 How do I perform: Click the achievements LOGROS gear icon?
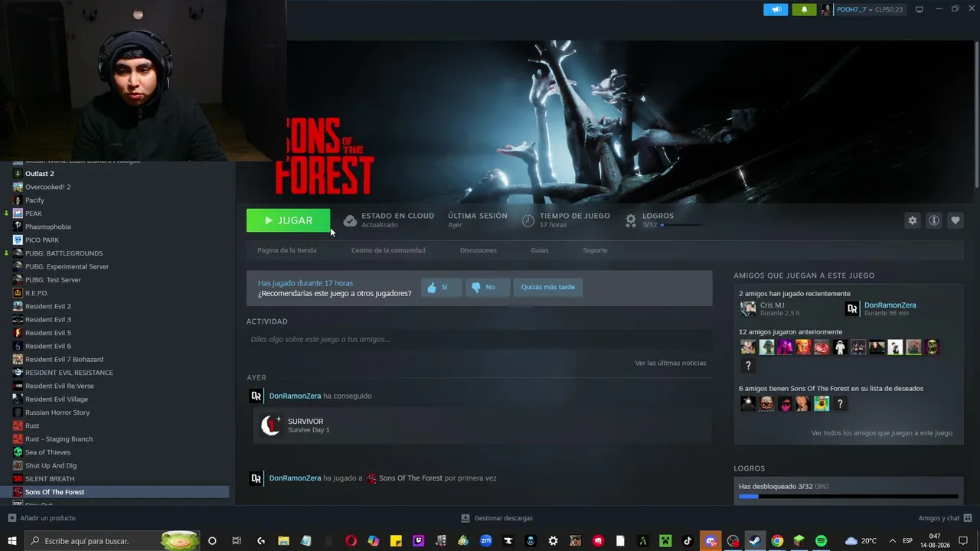(631, 220)
